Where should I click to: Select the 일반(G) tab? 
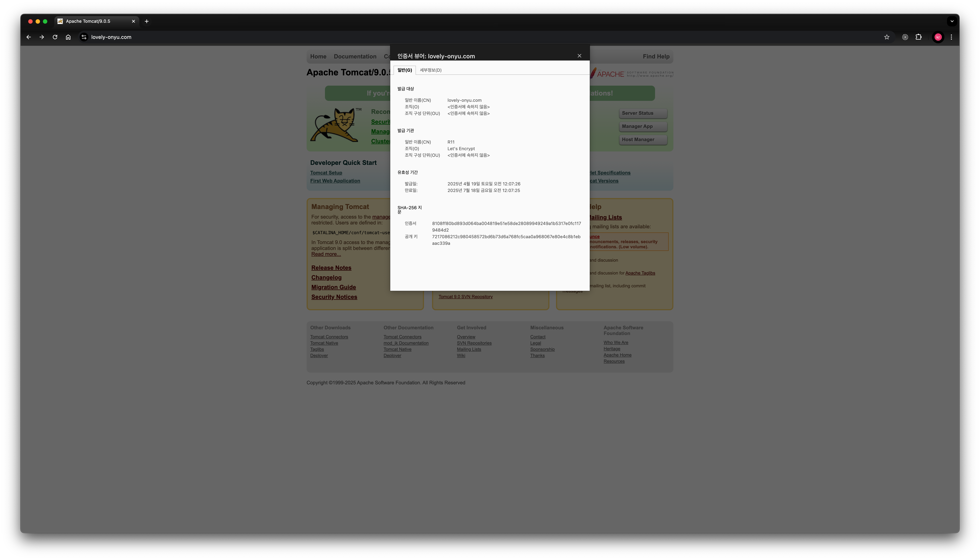click(x=404, y=70)
